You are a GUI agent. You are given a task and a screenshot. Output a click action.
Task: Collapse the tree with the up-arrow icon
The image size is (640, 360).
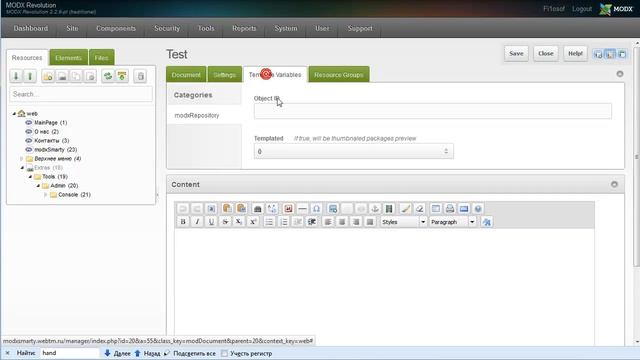[30, 76]
